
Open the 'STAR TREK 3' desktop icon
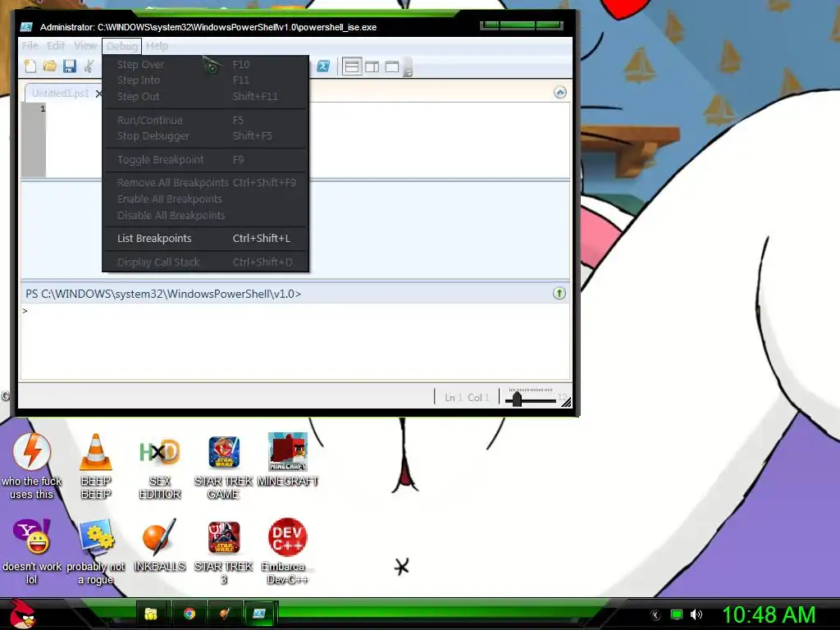pos(223,551)
